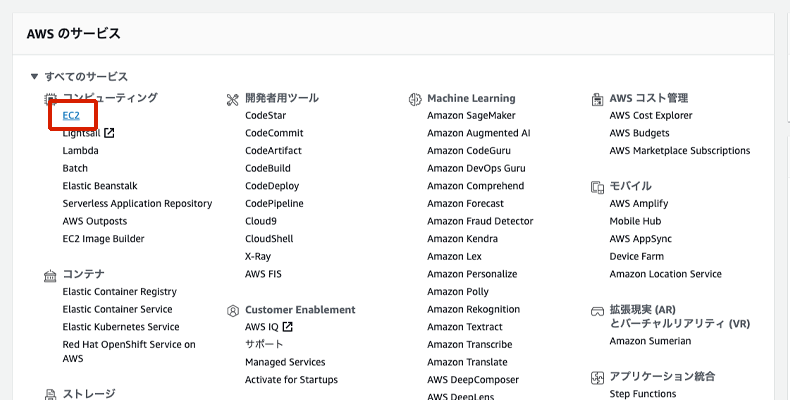
Task: Open Amazon Fraud Detector
Action: click(x=480, y=221)
